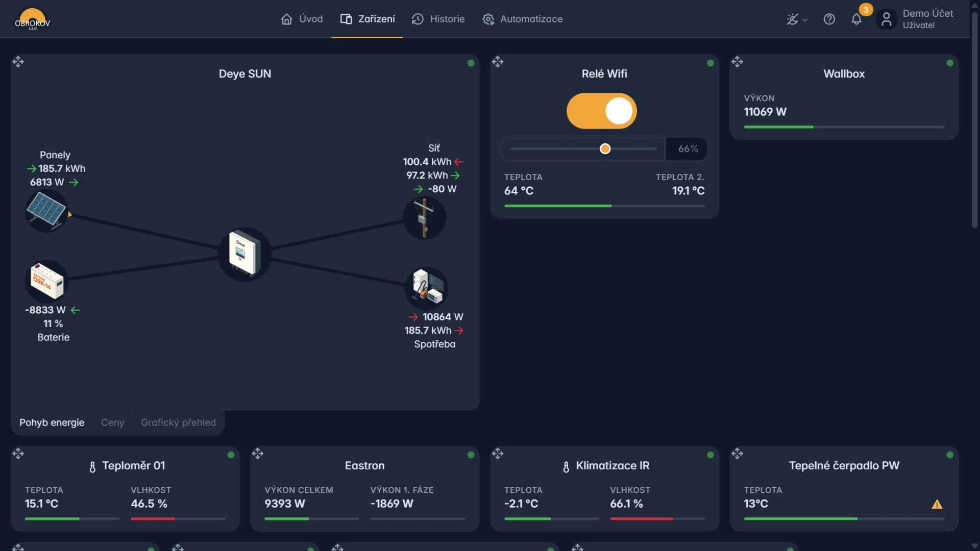
Task: Click the Spotřeba 10864 W reading
Action: coord(443,317)
